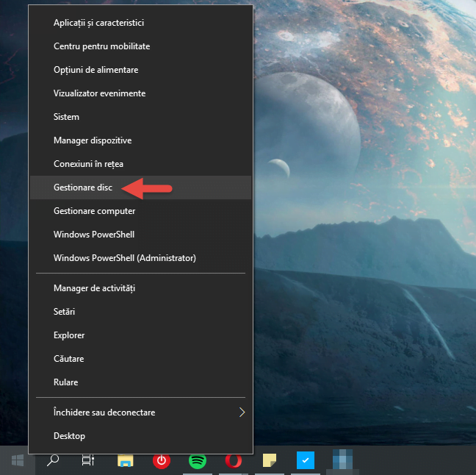Launch Vizualizator evenimente
The height and width of the screenshot is (475, 476).
(x=140, y=93)
